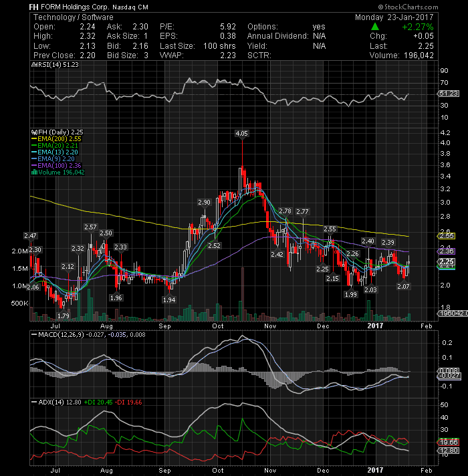Click the Volume 196,042 legend entry
The image size is (468, 476).
point(62,172)
